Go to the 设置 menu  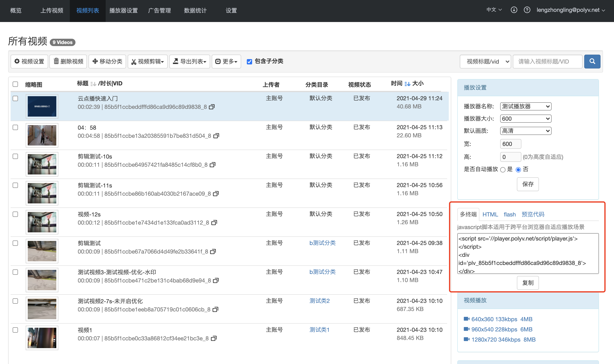231,11
